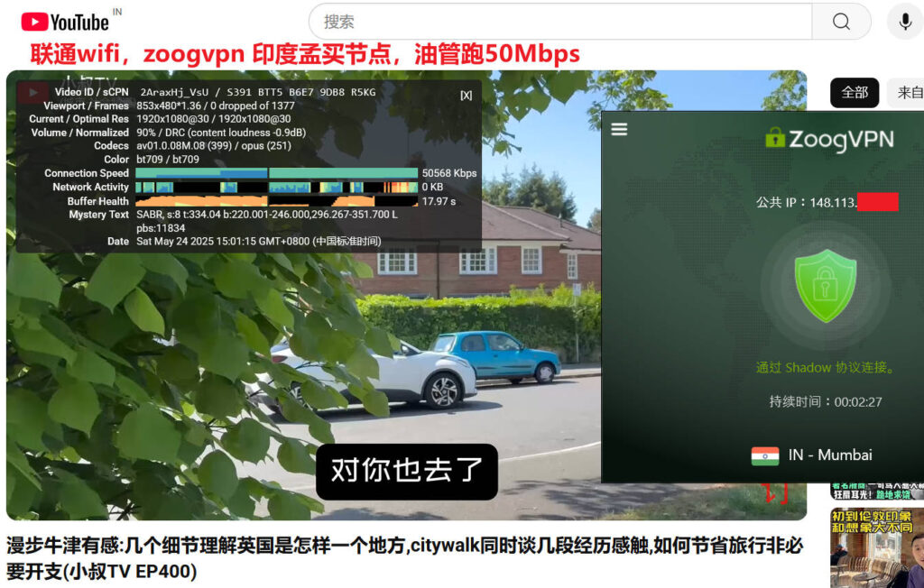Click the Shadow protocol connection status text

pos(825,367)
